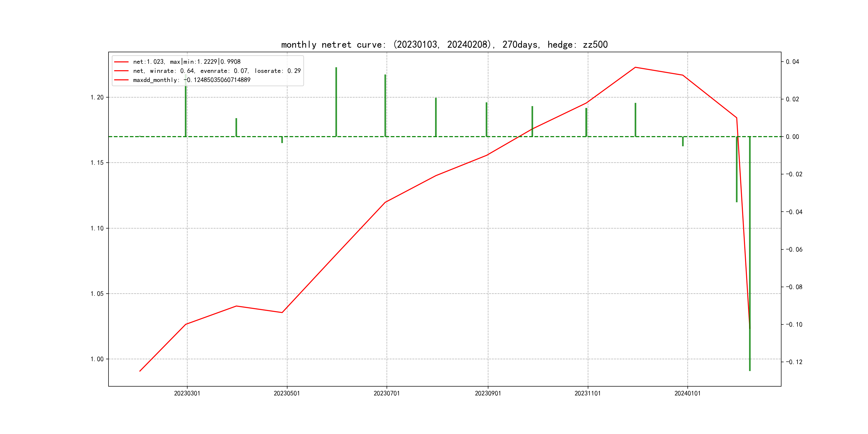868x434 pixels.
Task: Click the 1.00 left axis tick label
Action: click(x=97, y=359)
